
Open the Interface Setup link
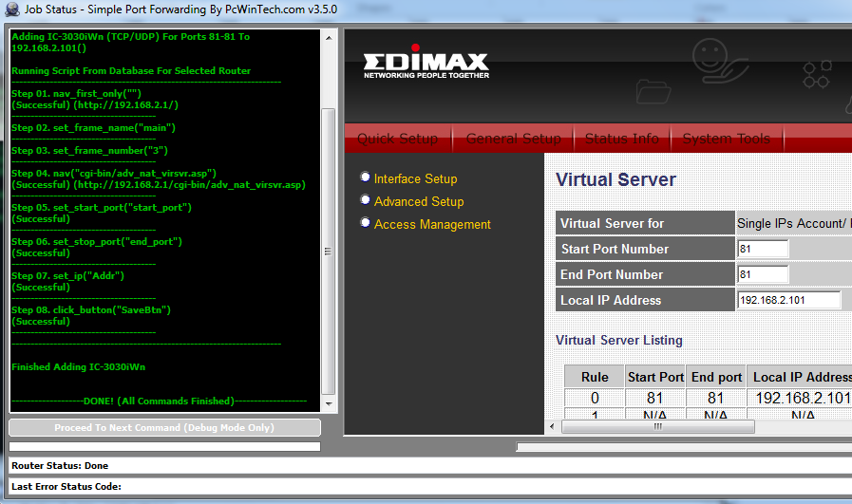(x=416, y=178)
